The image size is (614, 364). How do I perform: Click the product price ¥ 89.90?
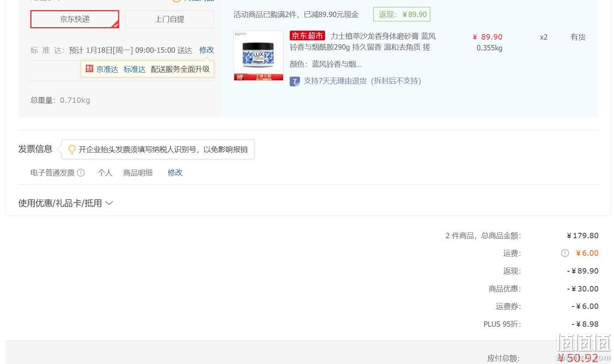point(487,37)
